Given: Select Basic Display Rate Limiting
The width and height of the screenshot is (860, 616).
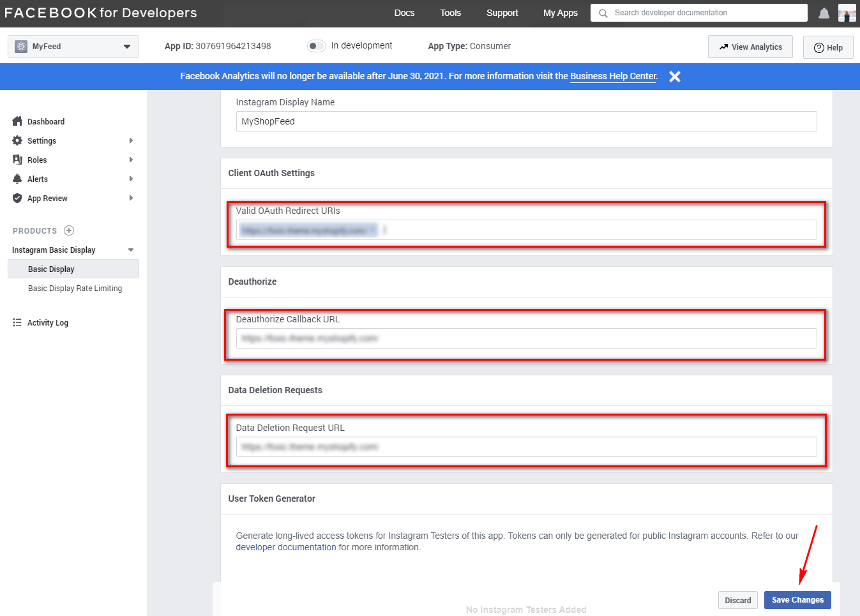Looking at the screenshot, I should click(75, 289).
